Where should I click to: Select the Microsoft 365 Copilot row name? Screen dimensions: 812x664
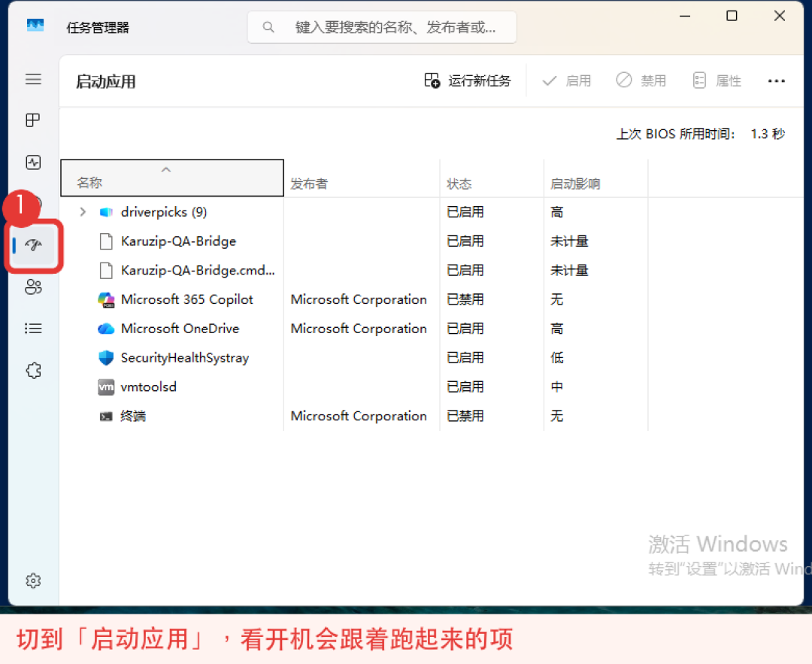(x=187, y=299)
